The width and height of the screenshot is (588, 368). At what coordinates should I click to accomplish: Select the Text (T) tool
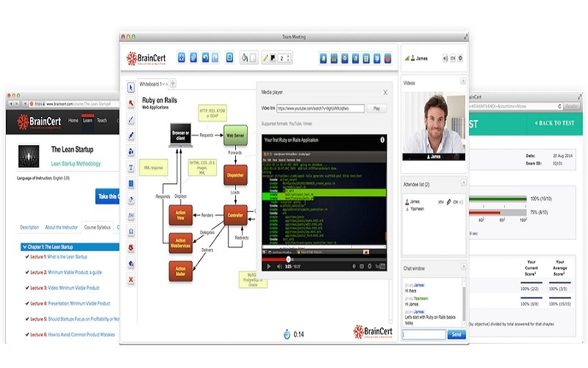[x=131, y=168]
